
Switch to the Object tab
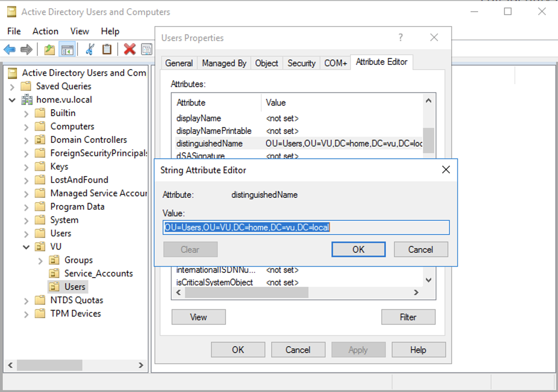(266, 63)
